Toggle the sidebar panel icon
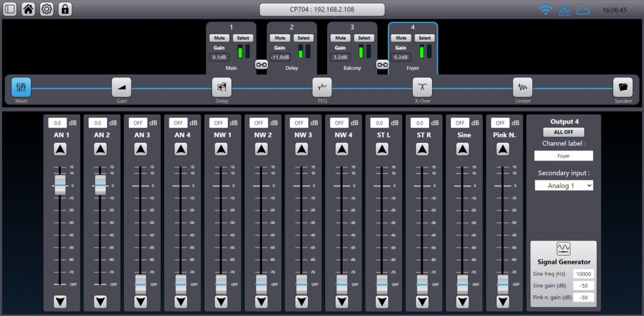This screenshot has height=316, width=644. tap(10, 9)
